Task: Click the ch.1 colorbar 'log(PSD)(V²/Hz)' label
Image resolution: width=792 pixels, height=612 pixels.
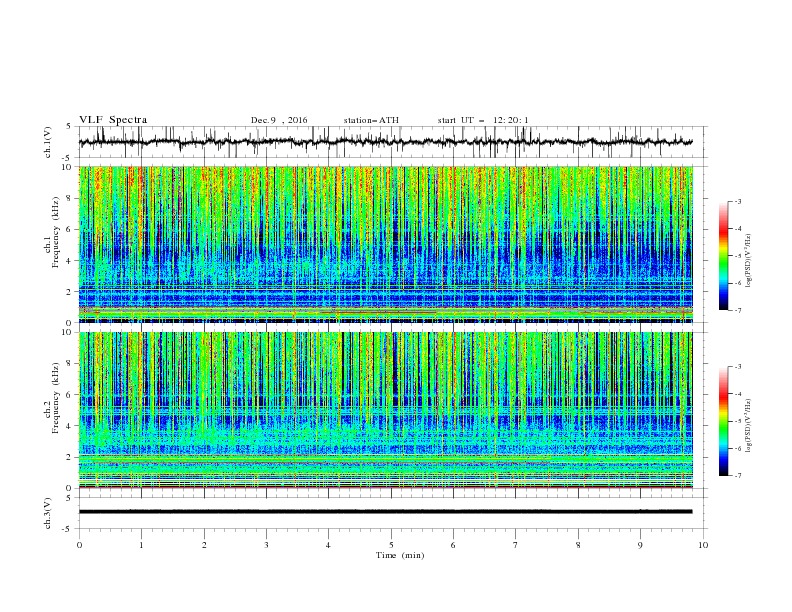Action: coord(749,261)
